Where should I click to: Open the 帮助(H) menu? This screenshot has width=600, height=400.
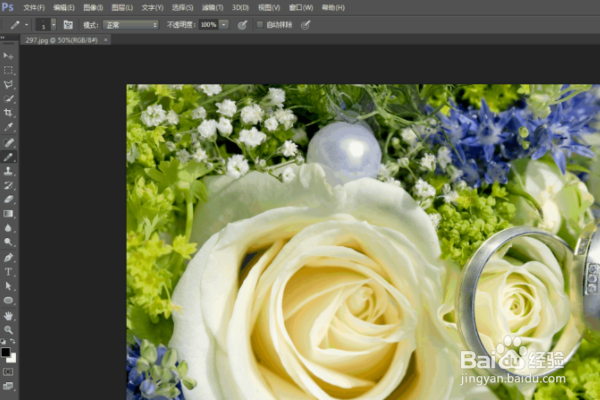(x=333, y=8)
